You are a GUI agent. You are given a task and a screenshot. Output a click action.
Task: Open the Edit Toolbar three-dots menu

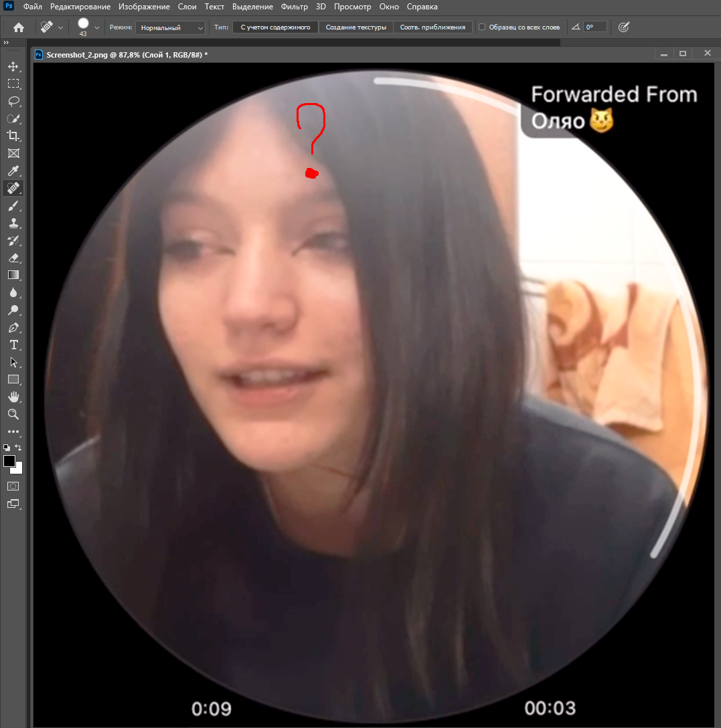[x=13, y=432]
